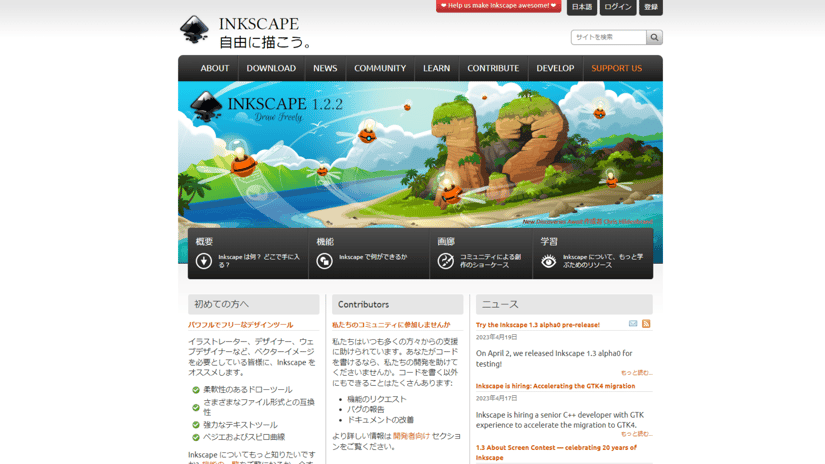Click the 2023年4月17日 news date
This screenshot has height=464, width=825.
(x=497, y=398)
